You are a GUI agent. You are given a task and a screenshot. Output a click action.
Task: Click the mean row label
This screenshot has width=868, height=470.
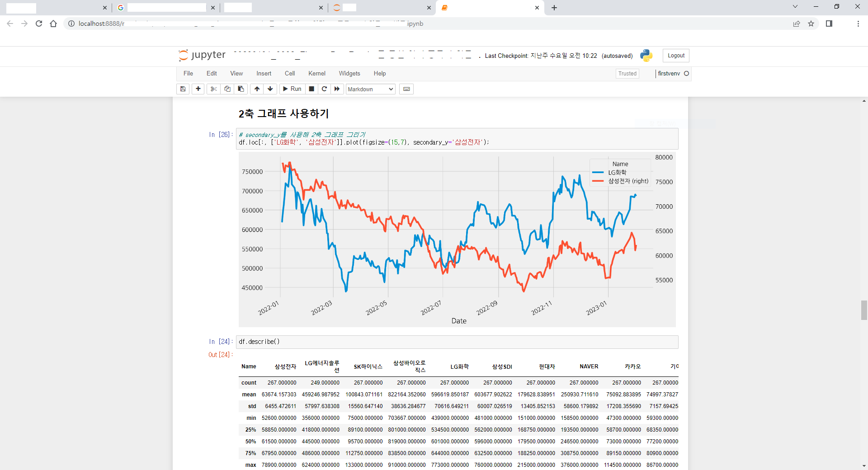pos(249,395)
